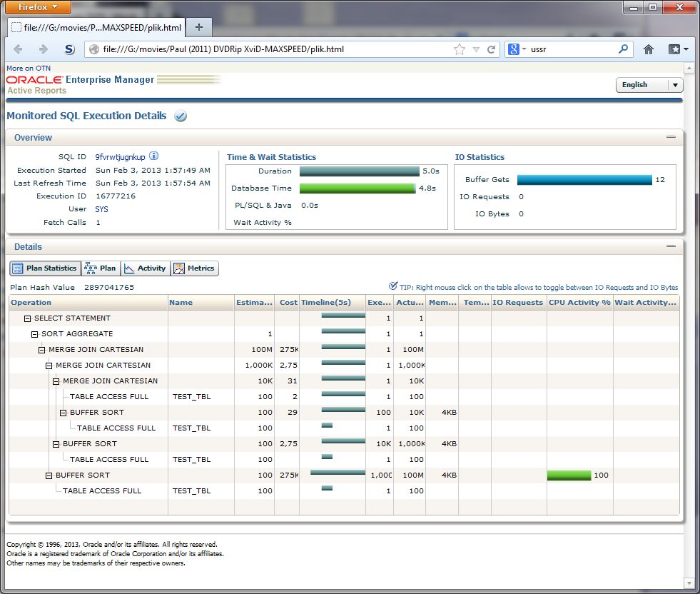
Task: Click the Execution ID 16777216 value
Action: [x=116, y=196]
